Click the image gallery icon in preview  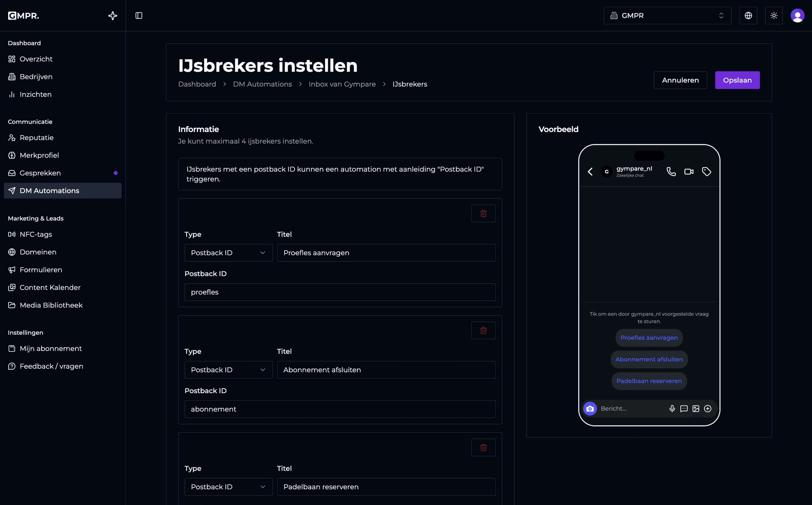click(x=696, y=409)
